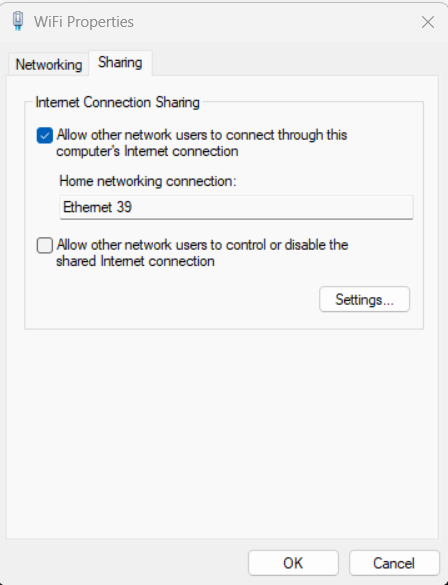Image resolution: width=448 pixels, height=585 pixels.
Task: Click the "Internet Connection Sharing" group title
Action: (x=118, y=102)
